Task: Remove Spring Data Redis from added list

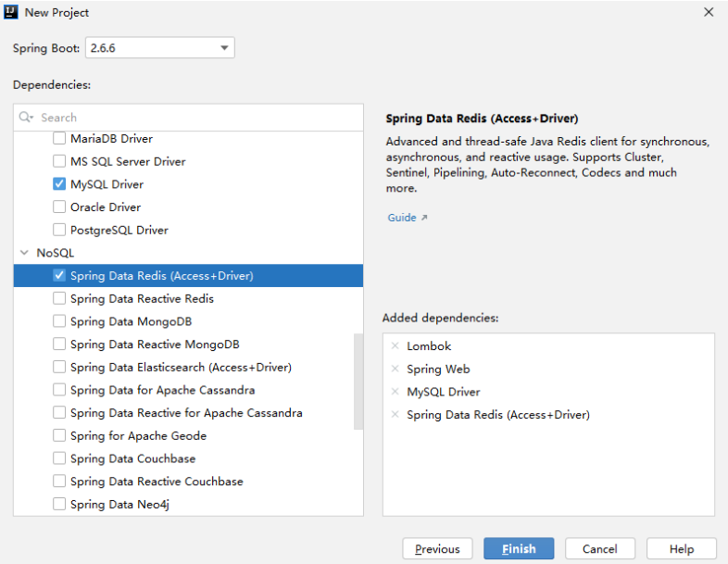Action: pyautogui.click(x=395, y=414)
